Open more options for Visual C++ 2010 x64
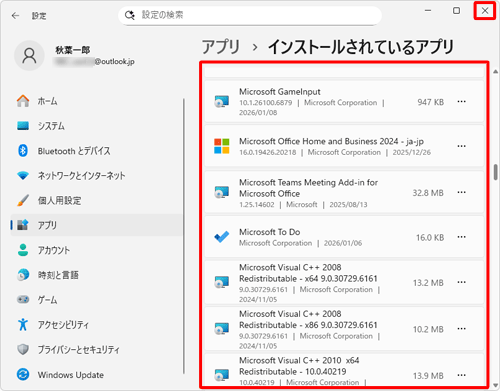Viewport: 500px width, 391px height. (x=461, y=375)
